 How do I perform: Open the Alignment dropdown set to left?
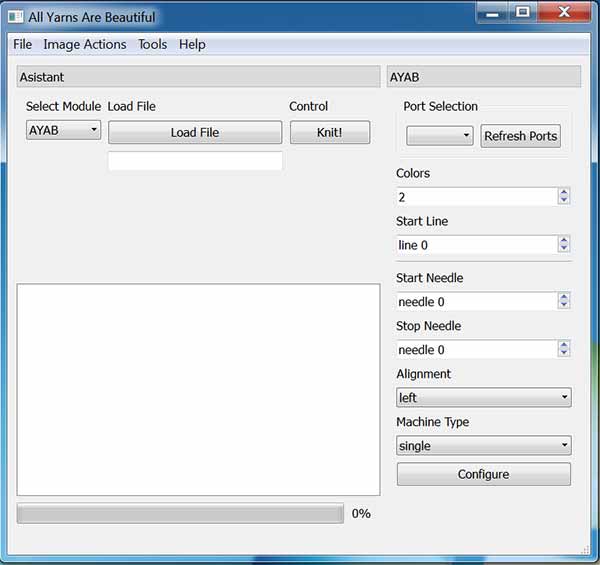click(484, 397)
